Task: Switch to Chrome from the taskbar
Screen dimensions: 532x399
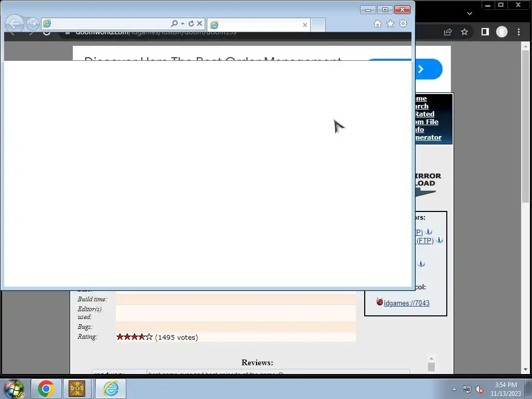Action: pos(46,389)
